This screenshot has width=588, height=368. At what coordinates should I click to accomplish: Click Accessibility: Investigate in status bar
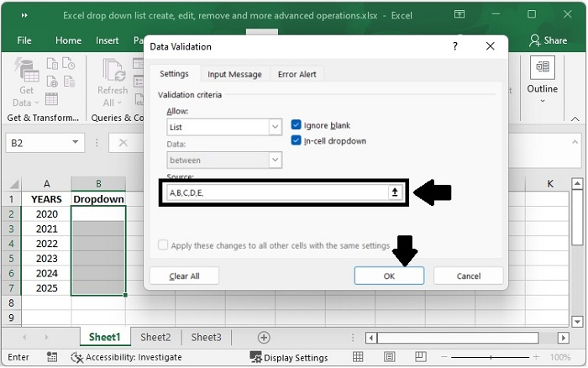click(126, 357)
